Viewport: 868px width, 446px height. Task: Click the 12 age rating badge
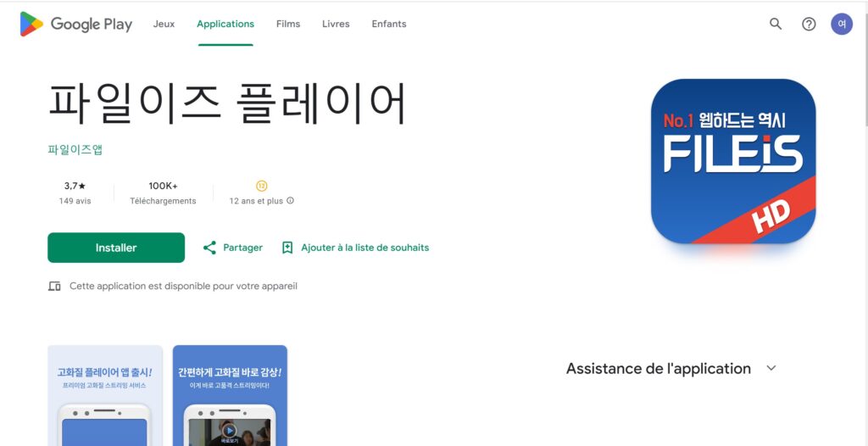tap(262, 187)
